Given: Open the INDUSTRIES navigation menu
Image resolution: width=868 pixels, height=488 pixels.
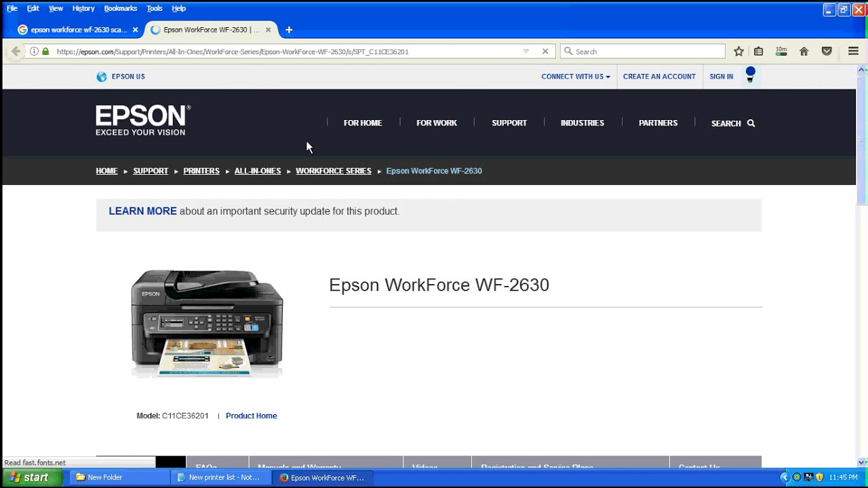Looking at the screenshot, I should [583, 123].
